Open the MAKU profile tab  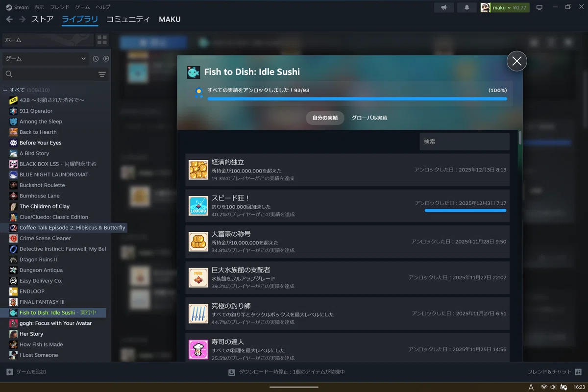(170, 20)
